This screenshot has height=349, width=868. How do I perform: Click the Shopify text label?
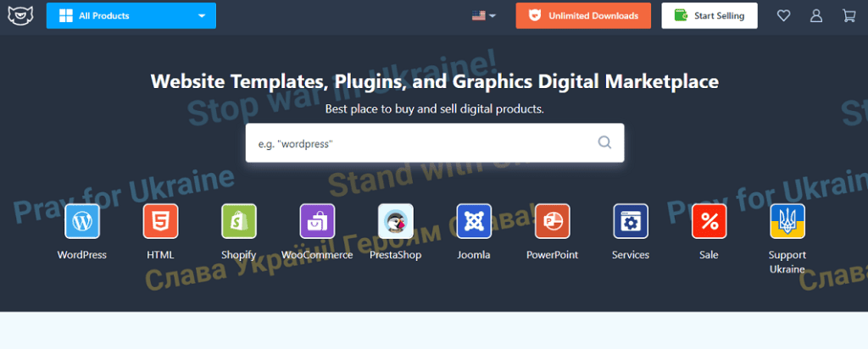click(238, 256)
